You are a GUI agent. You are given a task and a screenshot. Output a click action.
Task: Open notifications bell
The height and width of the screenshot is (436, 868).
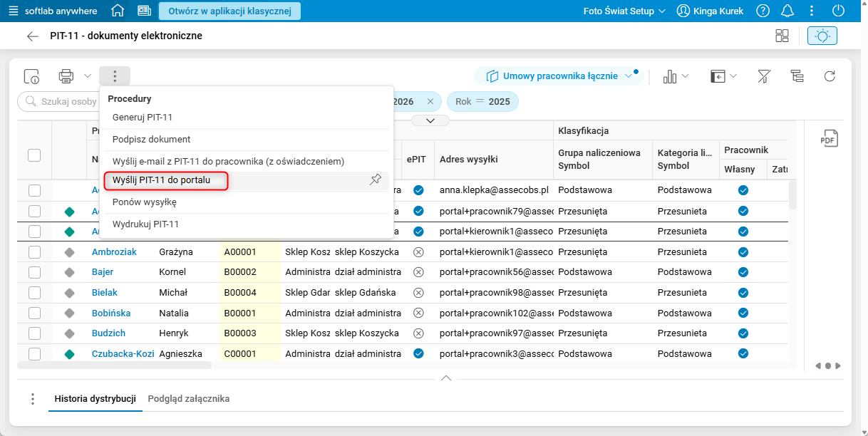click(787, 11)
